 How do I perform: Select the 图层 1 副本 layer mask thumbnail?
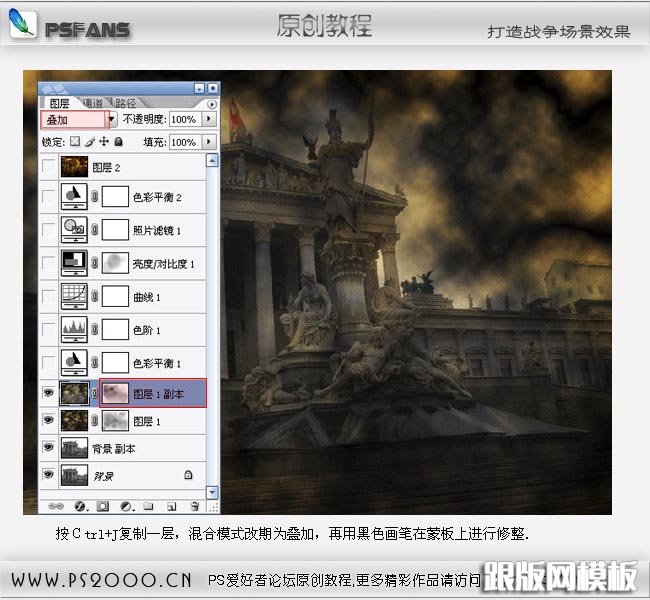click(x=117, y=393)
